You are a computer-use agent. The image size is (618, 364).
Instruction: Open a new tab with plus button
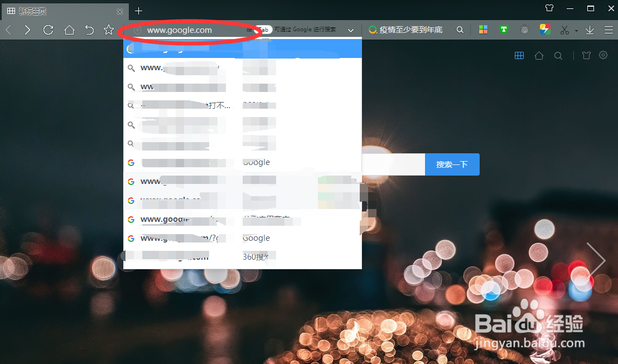tap(138, 11)
